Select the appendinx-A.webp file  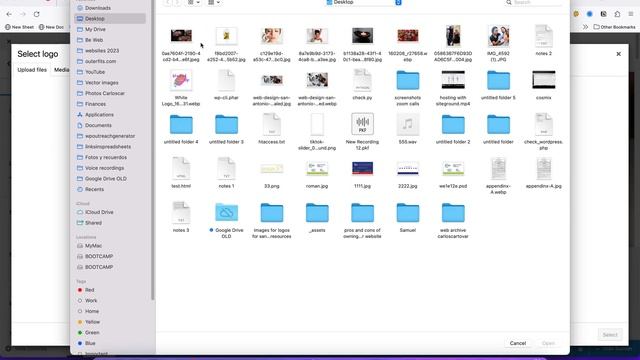[498, 168]
